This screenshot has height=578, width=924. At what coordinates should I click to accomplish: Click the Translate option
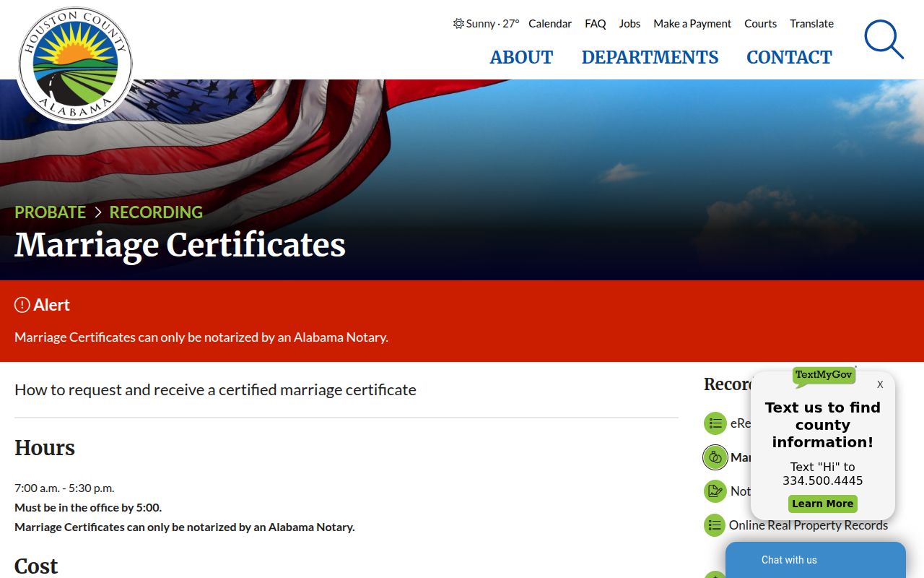[811, 24]
